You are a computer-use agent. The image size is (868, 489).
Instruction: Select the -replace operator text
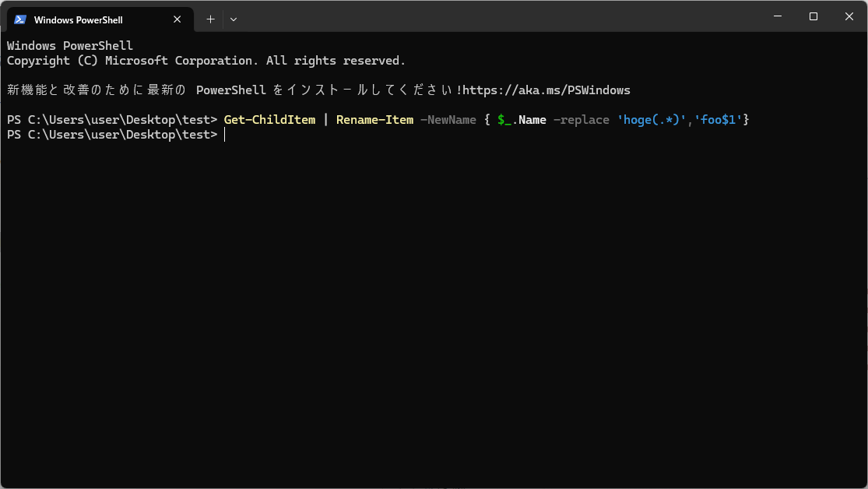point(581,119)
